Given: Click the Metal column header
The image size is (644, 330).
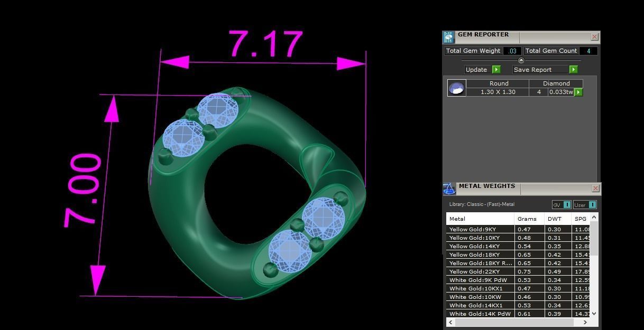Looking at the screenshot, I should pyautogui.click(x=480, y=219).
